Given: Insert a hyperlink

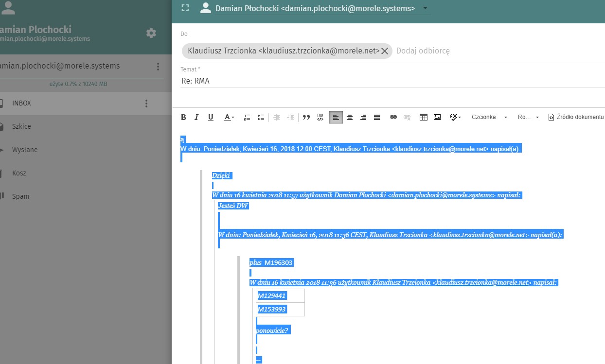Looking at the screenshot, I should [x=393, y=117].
